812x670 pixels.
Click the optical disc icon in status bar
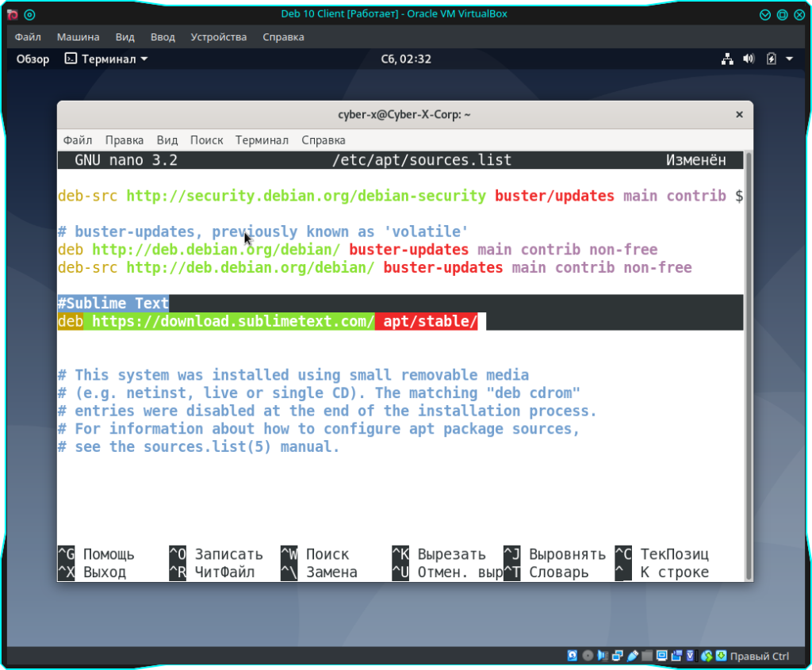pos(588,656)
